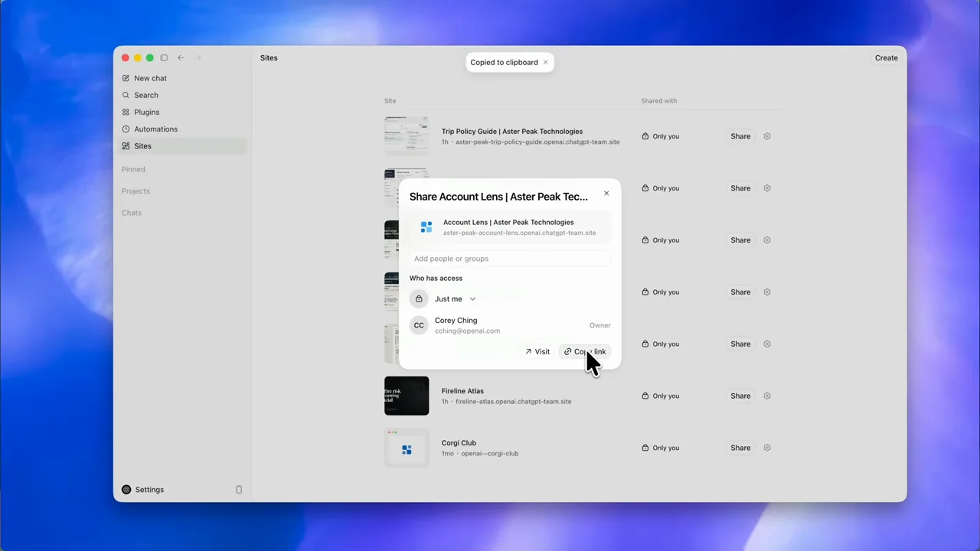Open settings gear for Trip Policy Guide
980x551 pixels.
pyautogui.click(x=767, y=136)
